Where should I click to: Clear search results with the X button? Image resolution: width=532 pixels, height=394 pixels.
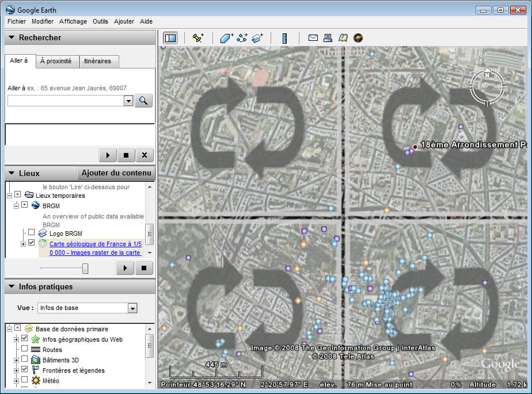pyautogui.click(x=145, y=155)
